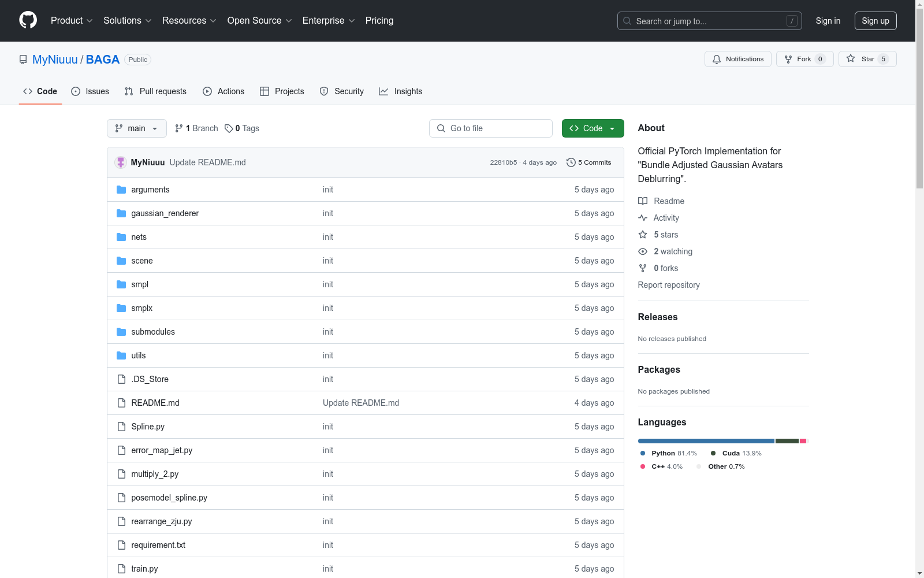Screen dimensions: 924x578
Task: Open Report repository link
Action: pyautogui.click(x=669, y=285)
